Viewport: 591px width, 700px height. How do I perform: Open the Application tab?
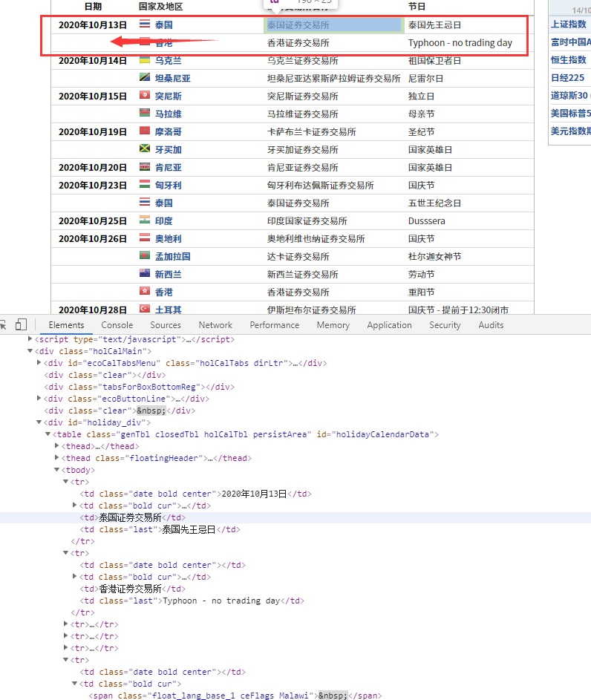pos(389,325)
